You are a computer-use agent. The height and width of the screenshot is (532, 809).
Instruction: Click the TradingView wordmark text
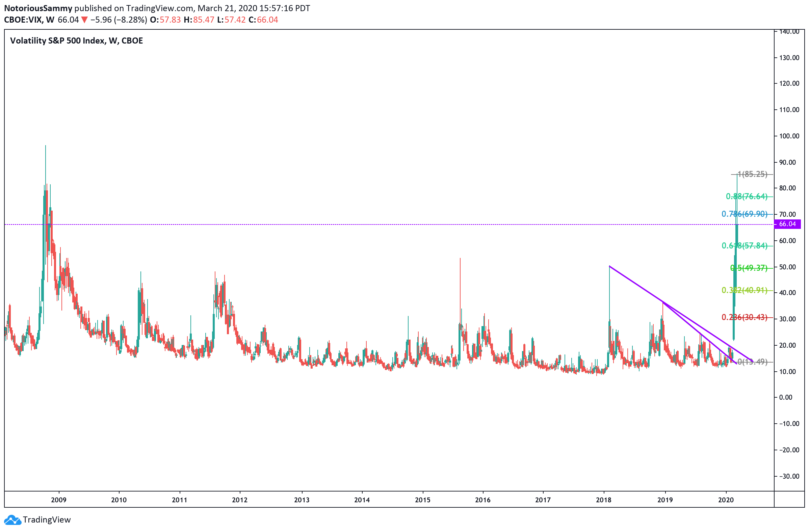click(x=47, y=520)
